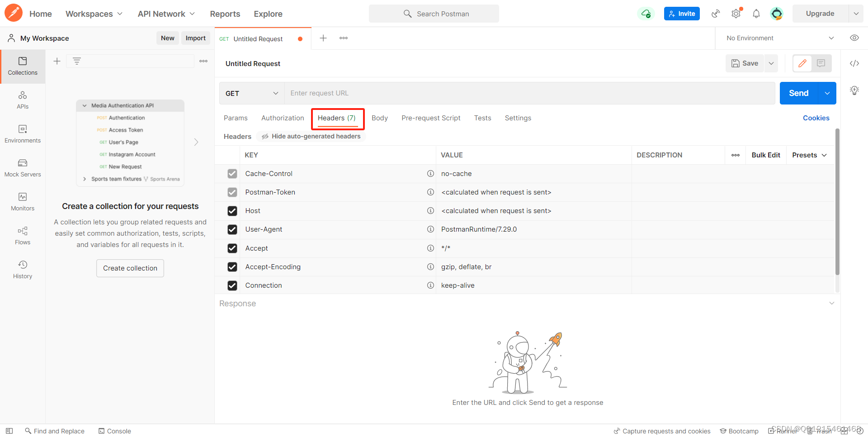Open the code snippet icon
The width and height of the screenshot is (868, 437).
click(854, 63)
